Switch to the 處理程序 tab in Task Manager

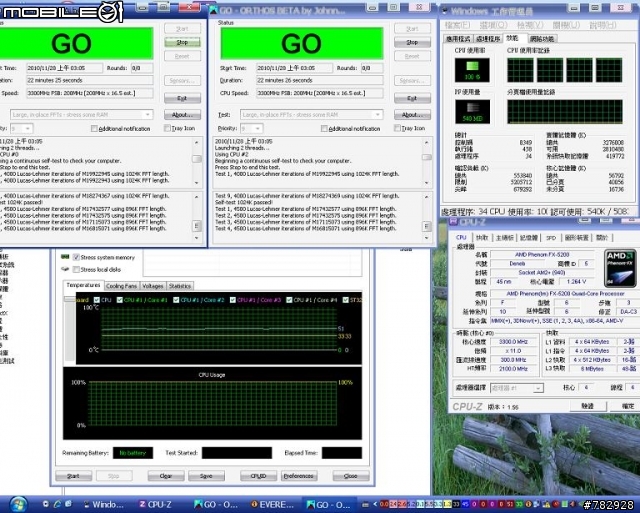pos(488,39)
